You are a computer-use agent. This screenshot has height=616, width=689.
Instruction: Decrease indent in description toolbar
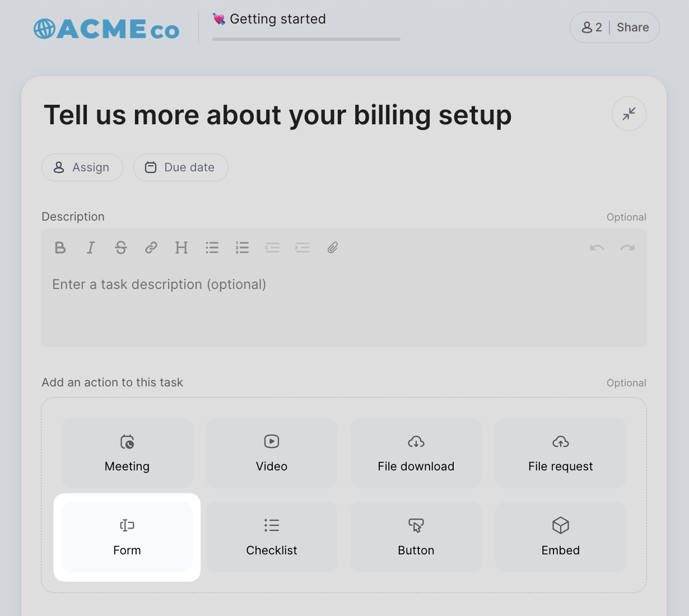coord(272,248)
